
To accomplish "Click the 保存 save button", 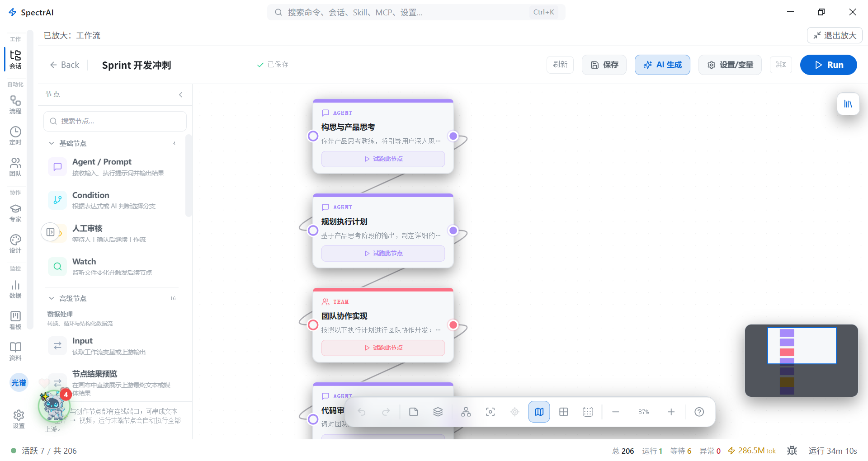I will (x=604, y=65).
